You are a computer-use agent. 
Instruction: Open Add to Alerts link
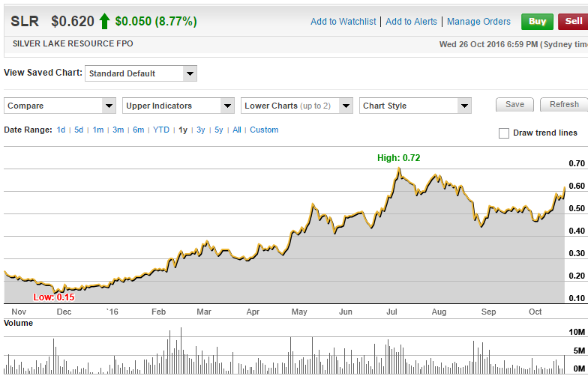(x=411, y=22)
